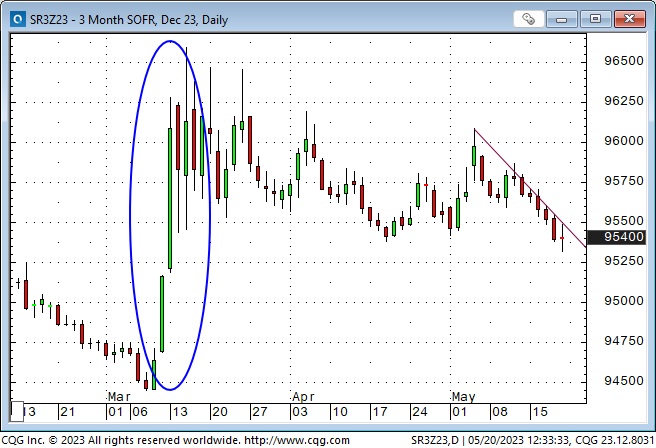Viewport: 656px width, 448px height.
Task: Click the window title SR3Z23 - 3 Month SOFR
Action: [x=129, y=20]
